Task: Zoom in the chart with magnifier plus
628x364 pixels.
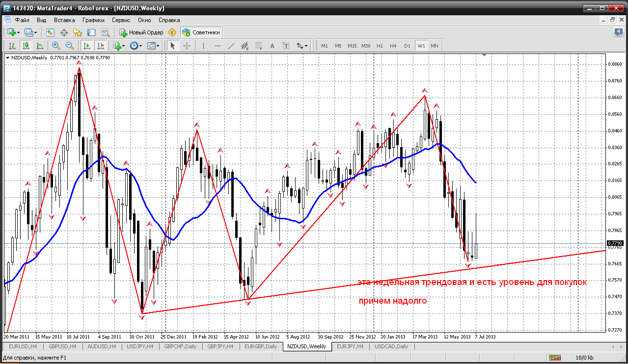Action: tap(56, 46)
